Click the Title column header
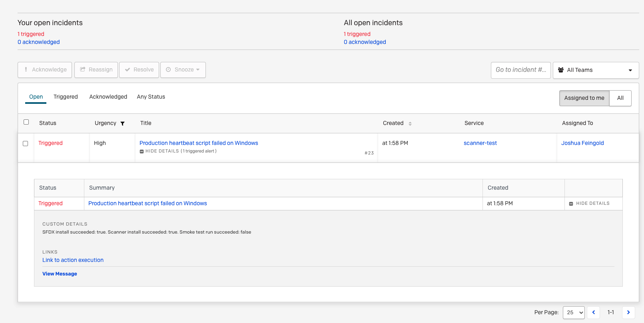The height and width of the screenshot is (323, 644). point(146,123)
